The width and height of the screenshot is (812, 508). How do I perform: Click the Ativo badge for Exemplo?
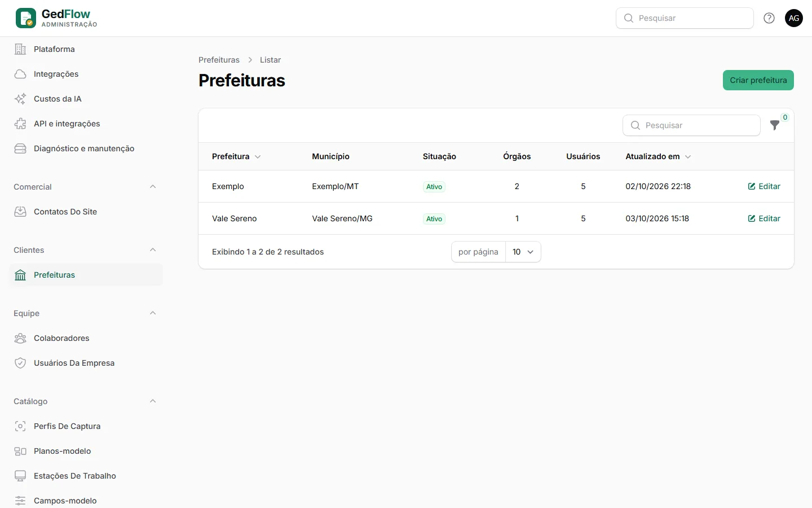tap(434, 187)
